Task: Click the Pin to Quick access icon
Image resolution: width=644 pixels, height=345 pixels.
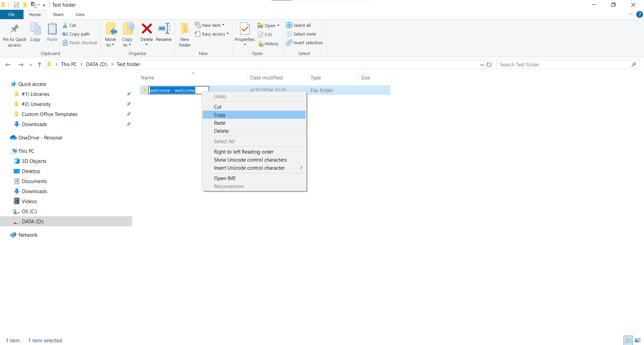Action: (x=14, y=29)
